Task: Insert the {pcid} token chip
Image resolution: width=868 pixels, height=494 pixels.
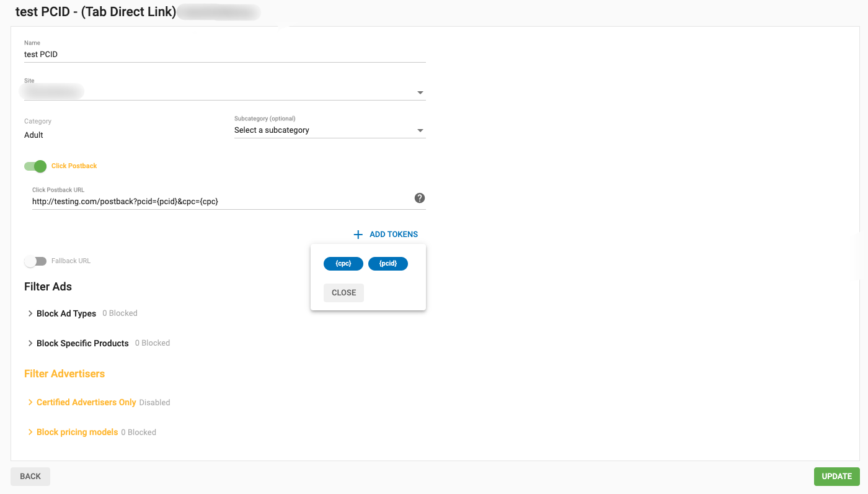Action: (387, 264)
